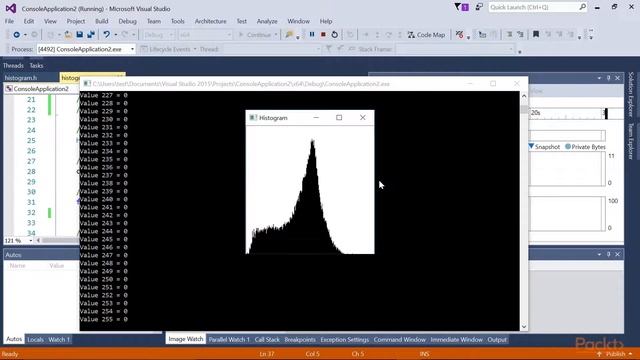The image size is (640, 360).
Task: Click the Open File folder icon
Action: tap(68, 35)
